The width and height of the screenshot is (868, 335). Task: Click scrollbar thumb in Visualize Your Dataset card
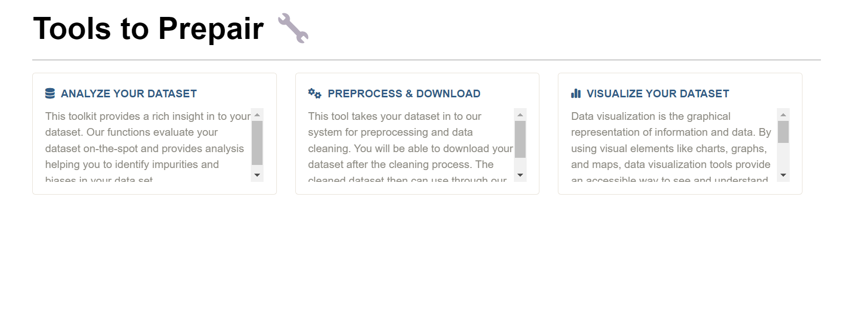coord(783,132)
